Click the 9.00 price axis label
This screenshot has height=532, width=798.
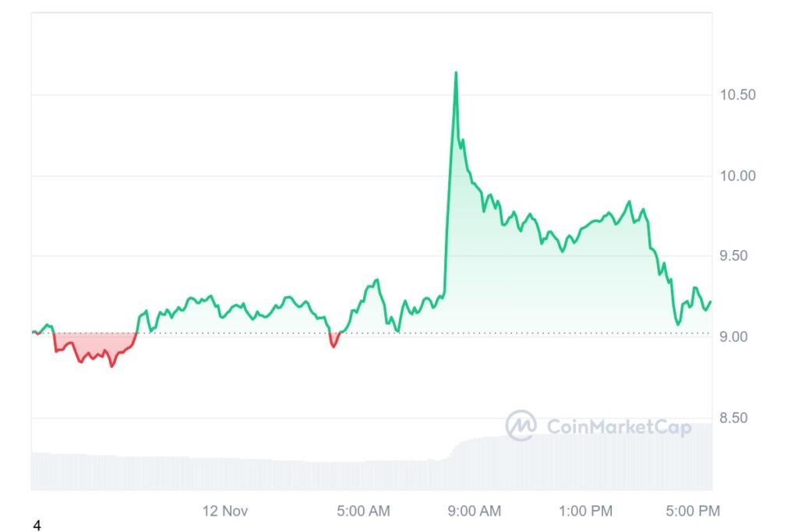pos(733,336)
